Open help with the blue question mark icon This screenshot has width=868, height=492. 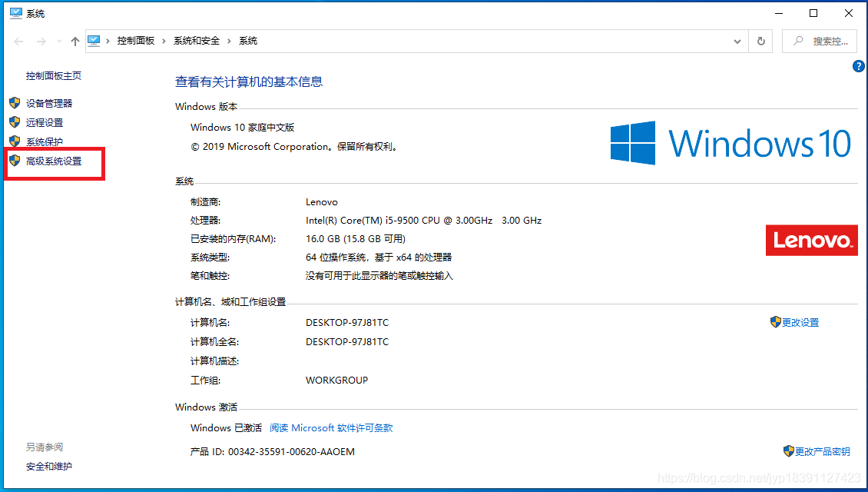pyautogui.click(x=859, y=66)
